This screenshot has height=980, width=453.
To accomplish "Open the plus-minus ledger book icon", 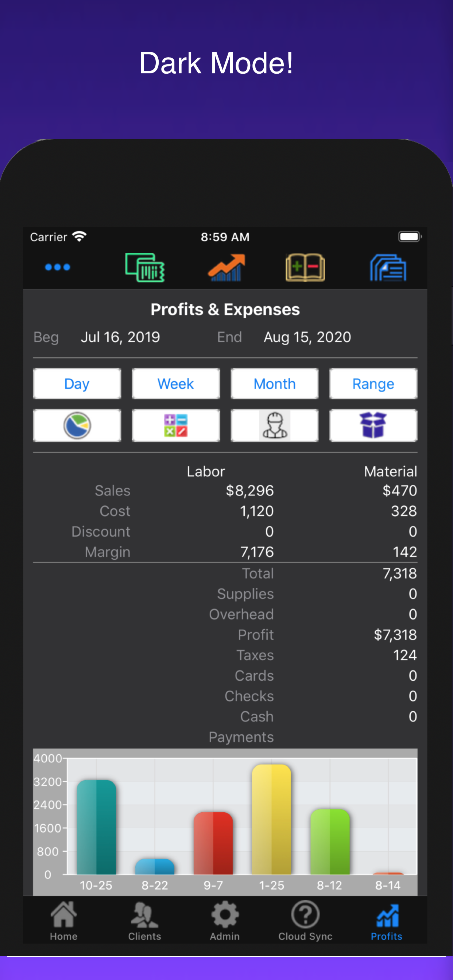I will (305, 268).
